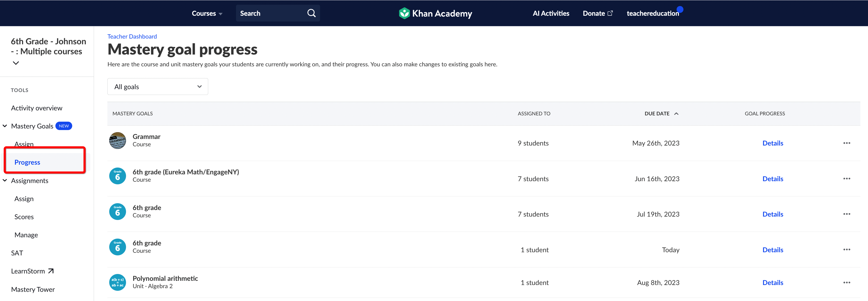Open more options for Eureka Math row
This screenshot has width=868, height=301.
point(846,179)
